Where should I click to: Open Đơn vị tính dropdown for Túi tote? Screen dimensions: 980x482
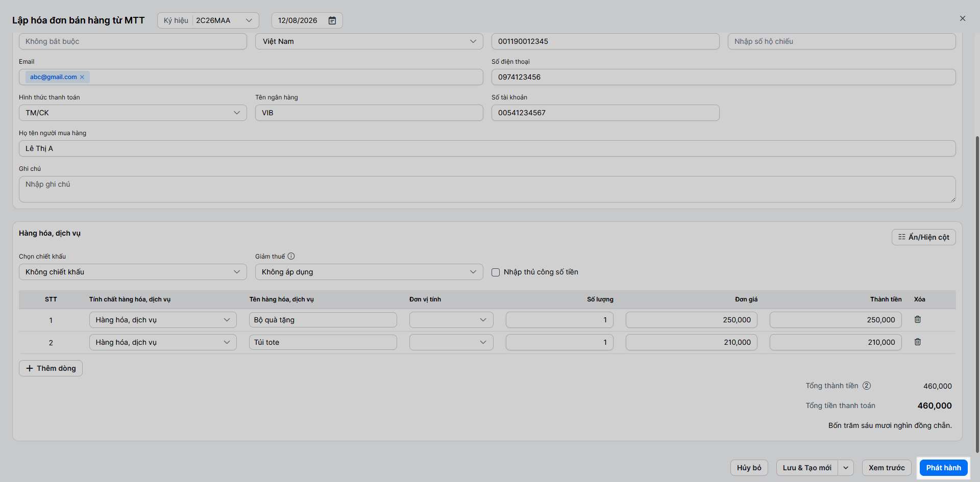(x=451, y=342)
